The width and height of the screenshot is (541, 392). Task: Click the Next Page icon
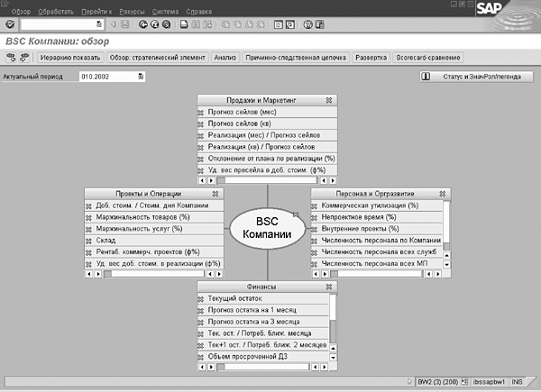249,24
